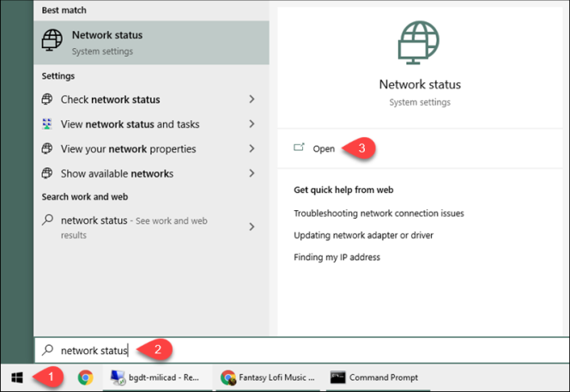Click the Check network status globe icon

(x=48, y=100)
